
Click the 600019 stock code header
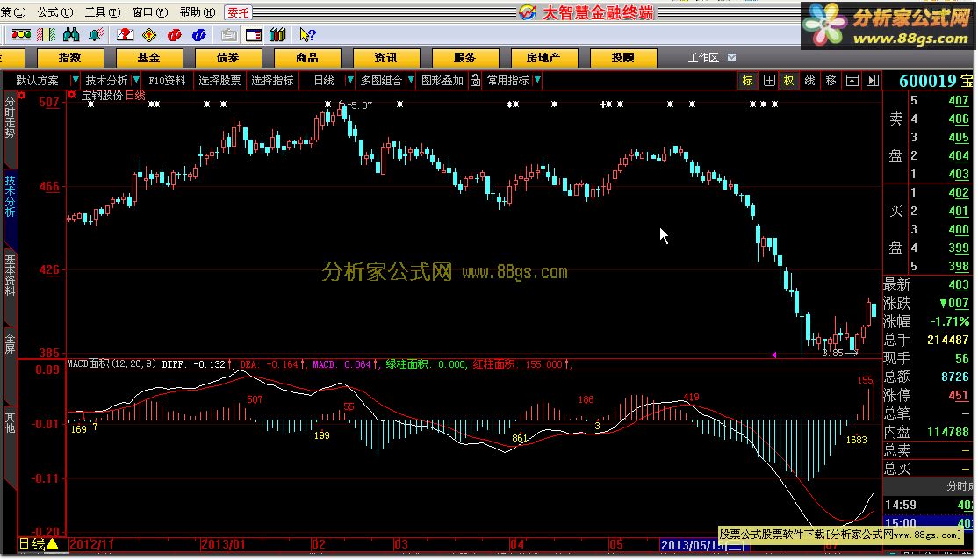(x=927, y=81)
